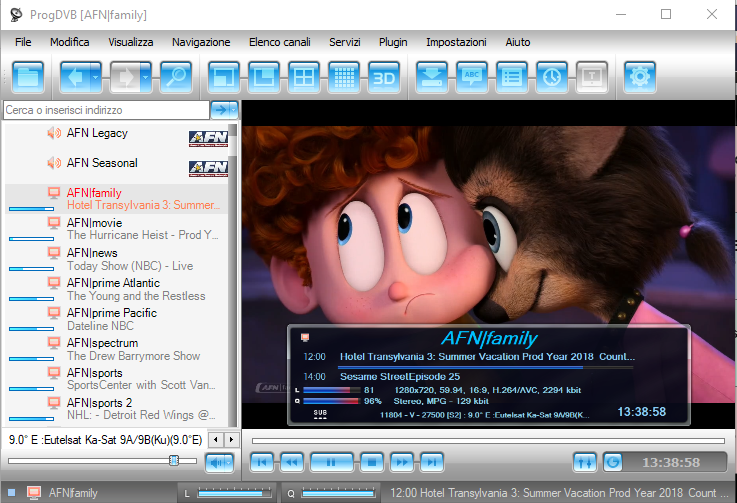This screenshot has width=737, height=503.
Task: Open the Navigazione menu
Action: click(201, 42)
